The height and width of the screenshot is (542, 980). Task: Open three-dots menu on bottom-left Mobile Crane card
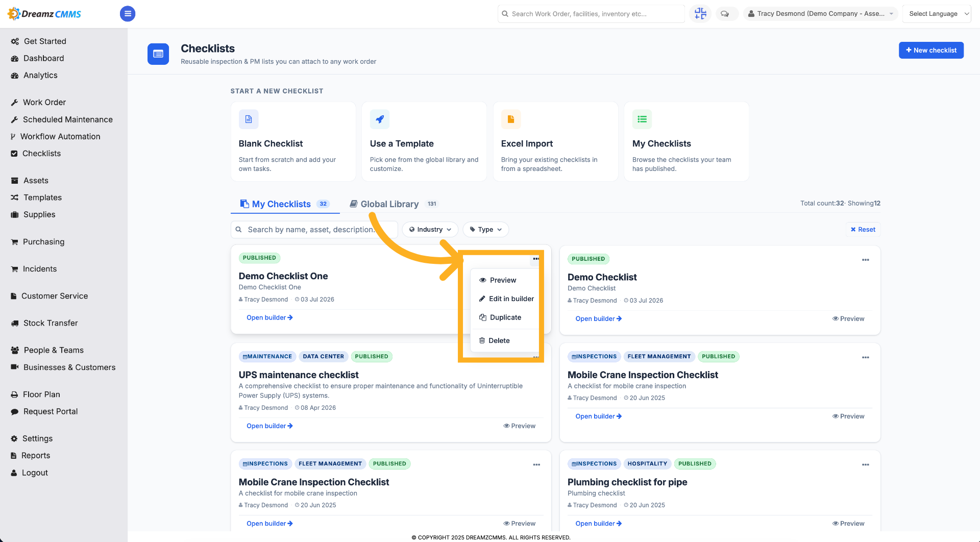[x=536, y=464]
